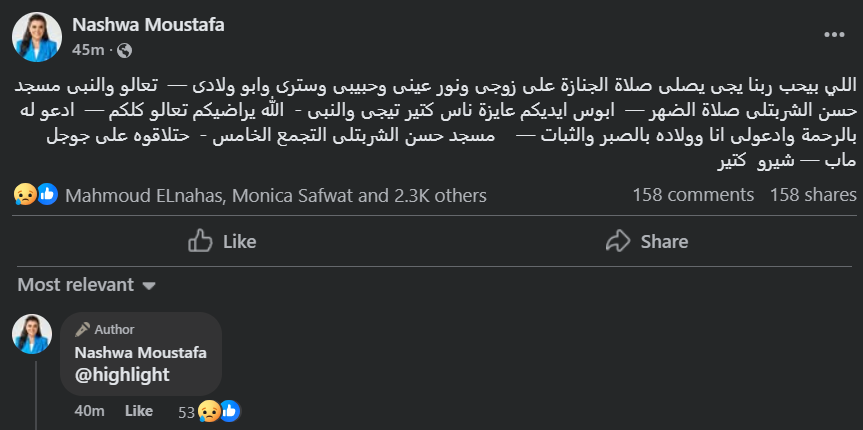Screen dimensions: 863x430
Task: Click the public globe privacy icon
Action: (x=124, y=50)
